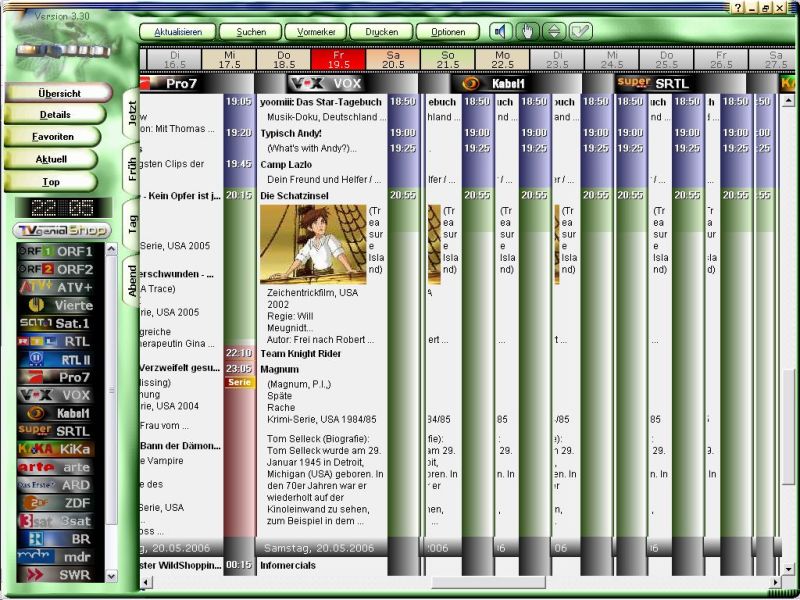Select the Abend time tab
Screen dimensions: 800x600
click(x=132, y=280)
